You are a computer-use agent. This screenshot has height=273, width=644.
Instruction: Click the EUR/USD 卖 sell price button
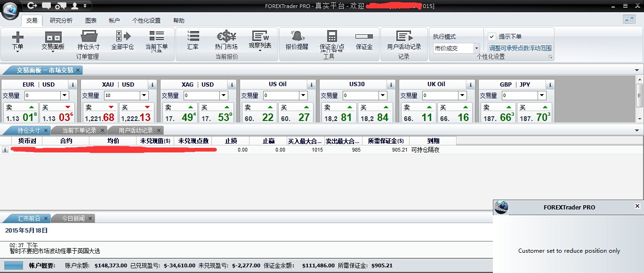point(21,112)
